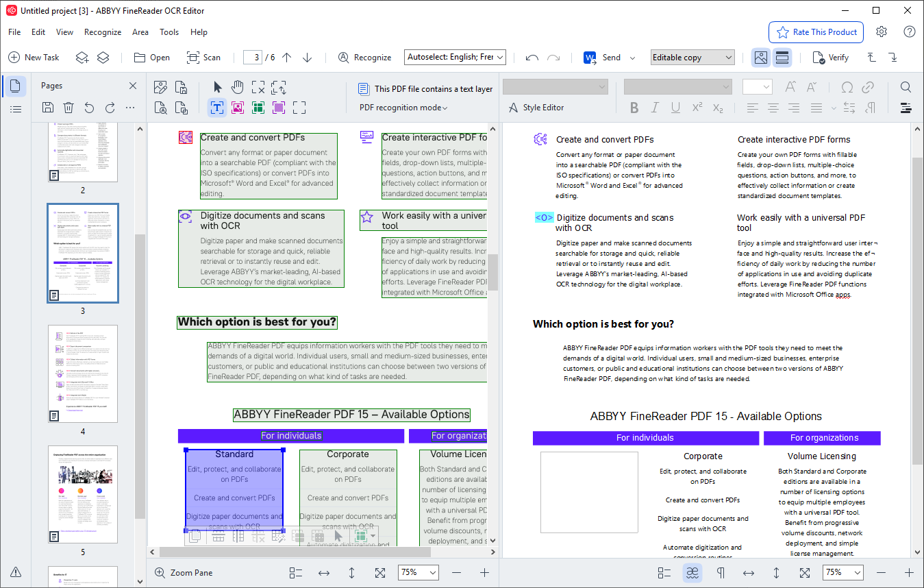Click the delete all areas icon

pos(258,87)
